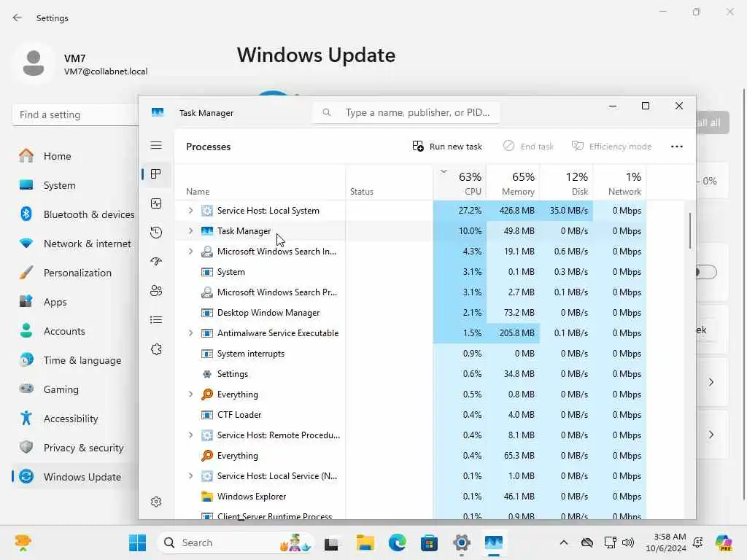Click the three-dots more options in Task Manager
747x560 pixels.
click(x=676, y=146)
